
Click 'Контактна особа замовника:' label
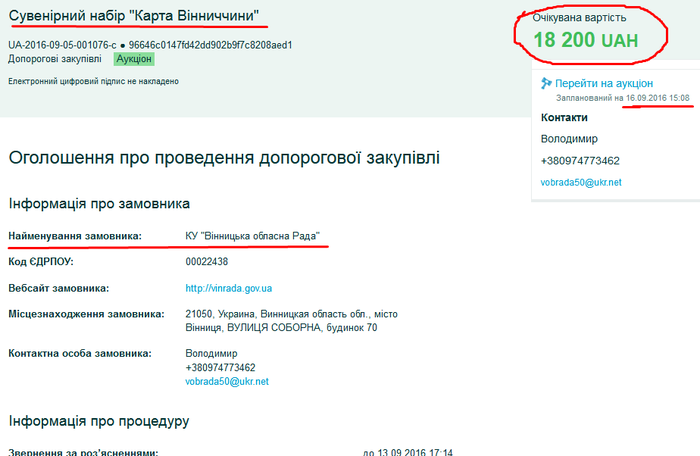pos(80,354)
